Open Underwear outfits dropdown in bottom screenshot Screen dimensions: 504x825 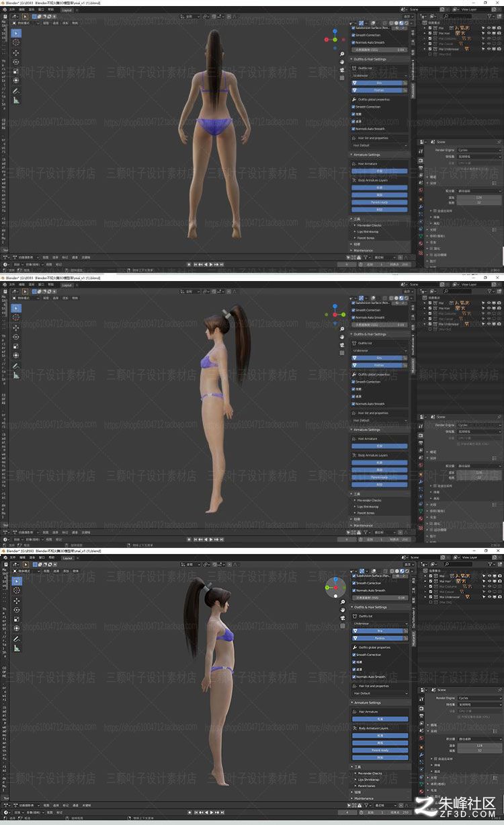tap(380, 623)
